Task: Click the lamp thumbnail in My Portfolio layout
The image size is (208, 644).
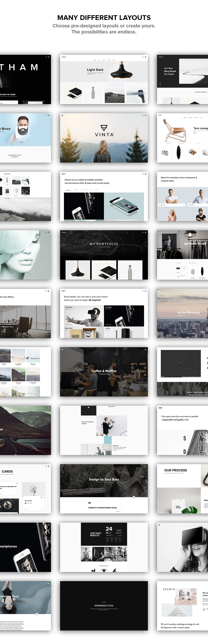Action: [78, 270]
